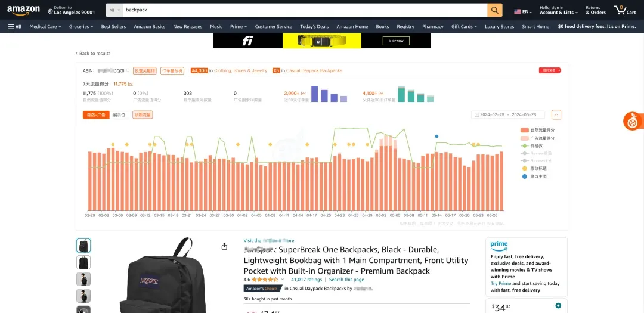Click the 诊断流量 button
The width and height of the screenshot is (644, 313).
[x=143, y=115]
